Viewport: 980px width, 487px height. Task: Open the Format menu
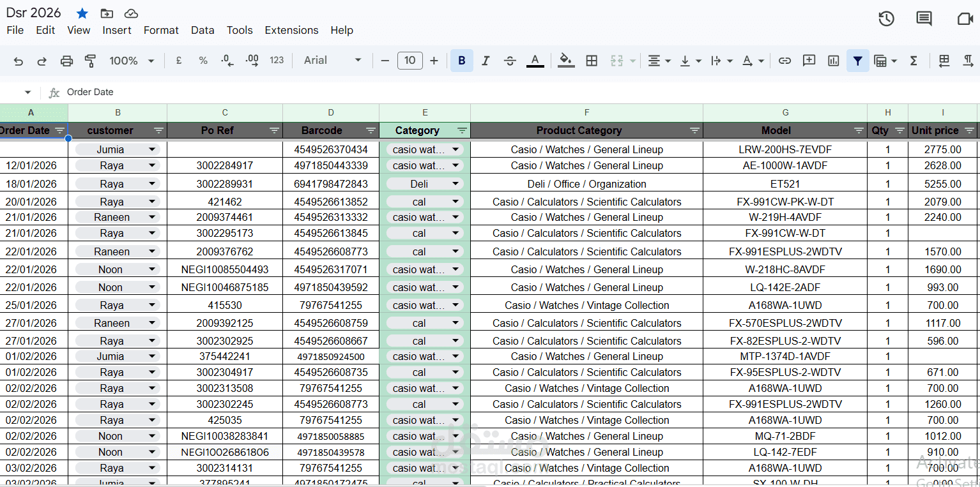coord(161,30)
